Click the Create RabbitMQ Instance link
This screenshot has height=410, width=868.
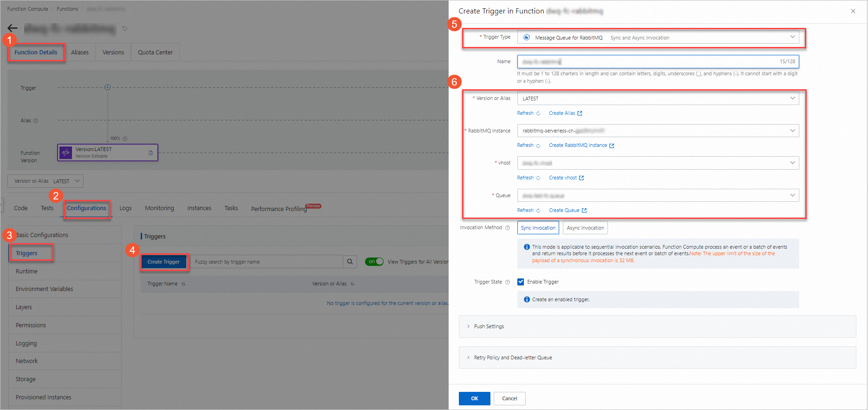(578, 145)
